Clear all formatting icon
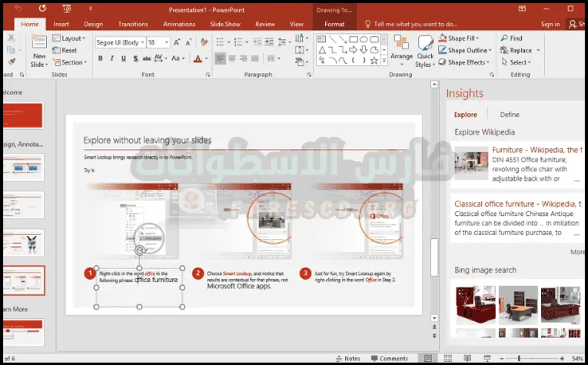The image size is (588, 365). [205, 42]
